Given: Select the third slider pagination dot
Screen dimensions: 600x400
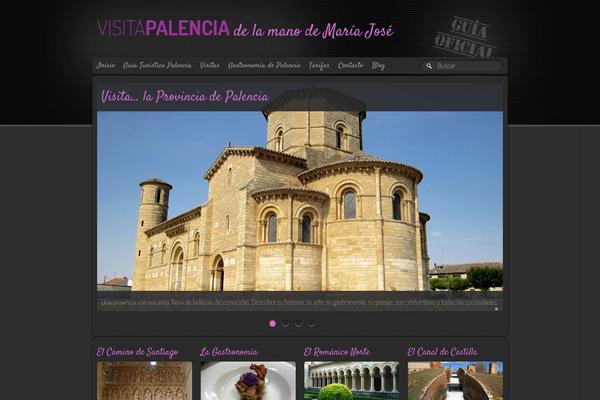Looking at the screenshot, I should 298,323.
